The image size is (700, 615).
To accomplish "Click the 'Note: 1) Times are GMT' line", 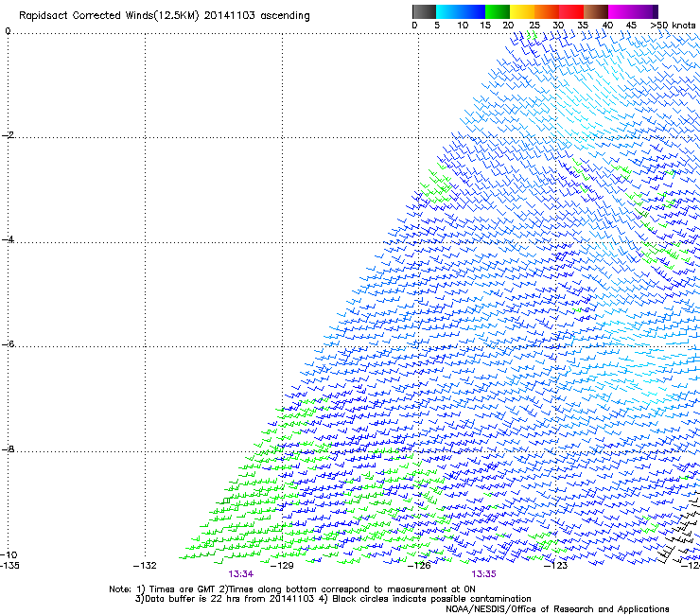I will pyautogui.click(x=292, y=589).
